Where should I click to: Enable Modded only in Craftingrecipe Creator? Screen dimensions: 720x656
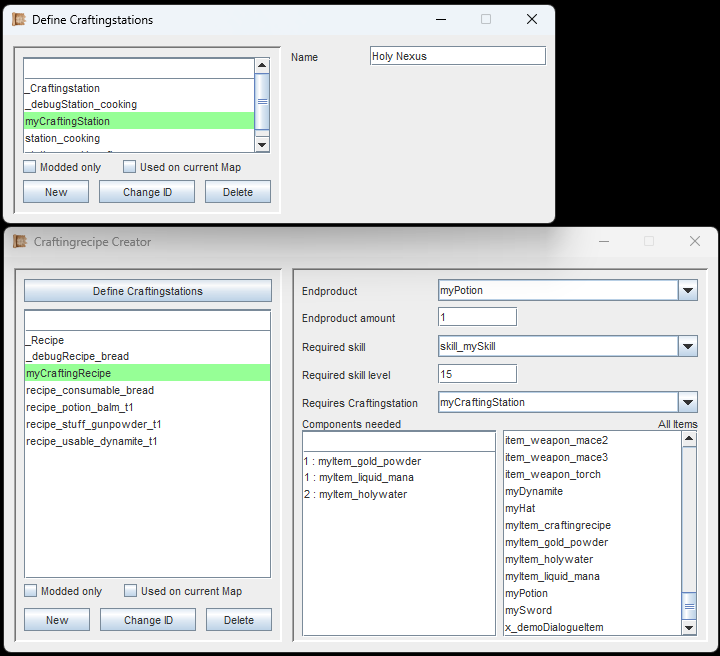(31, 591)
